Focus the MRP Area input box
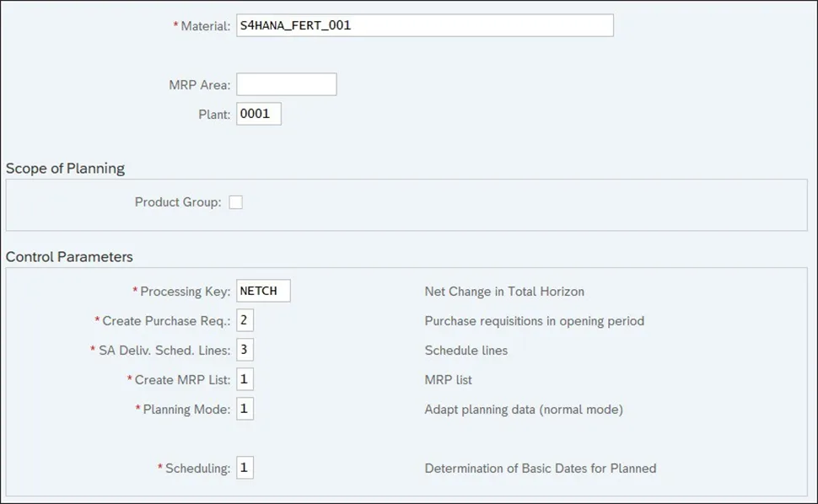The height and width of the screenshot is (504, 818). click(286, 84)
